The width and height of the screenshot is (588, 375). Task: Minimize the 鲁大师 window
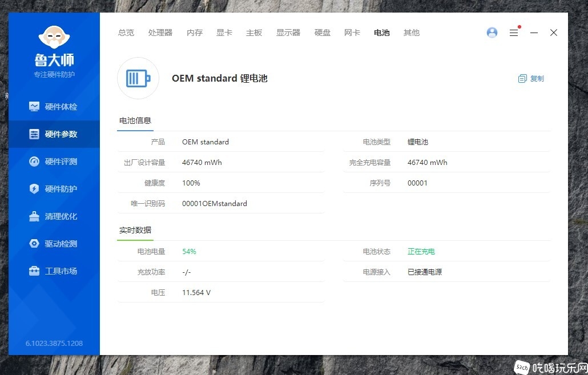point(534,33)
